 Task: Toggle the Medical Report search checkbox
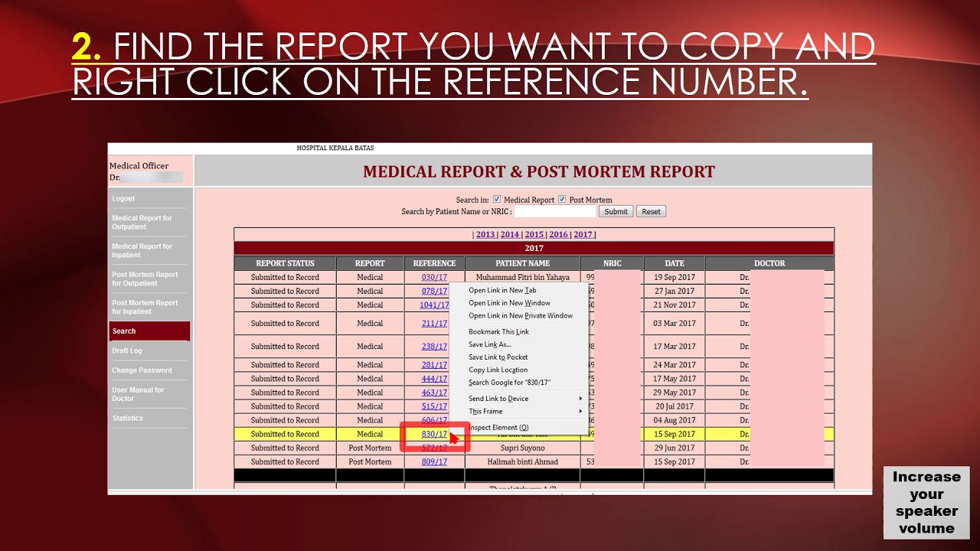pos(497,199)
